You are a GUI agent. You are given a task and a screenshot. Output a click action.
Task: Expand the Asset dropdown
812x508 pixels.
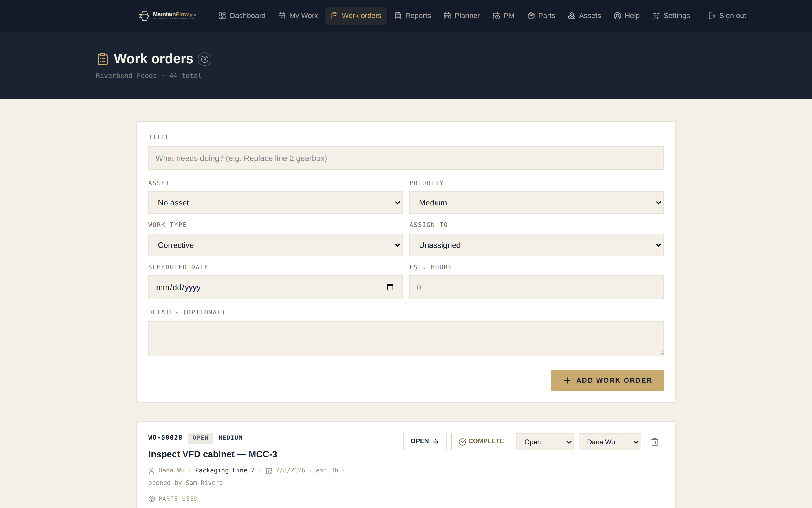[x=275, y=203]
